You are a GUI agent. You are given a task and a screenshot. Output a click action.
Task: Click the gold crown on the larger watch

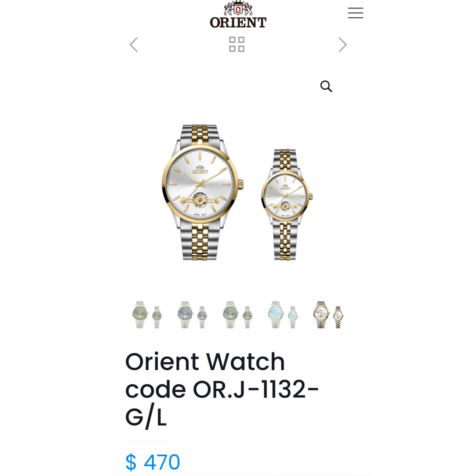click(x=241, y=184)
